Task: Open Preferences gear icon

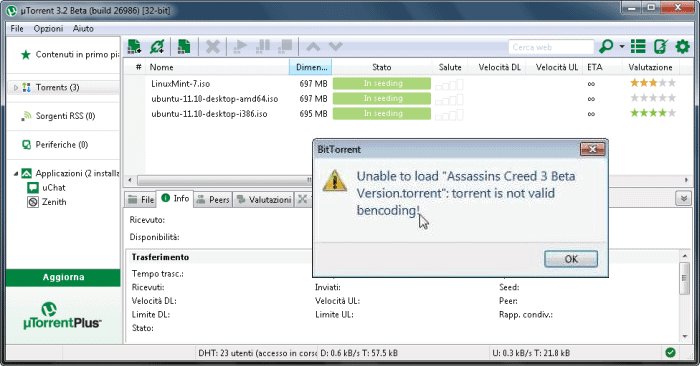Action: pos(682,46)
